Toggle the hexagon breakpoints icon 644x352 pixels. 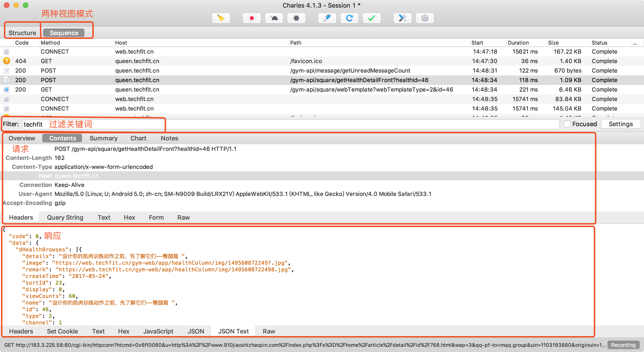click(x=296, y=18)
